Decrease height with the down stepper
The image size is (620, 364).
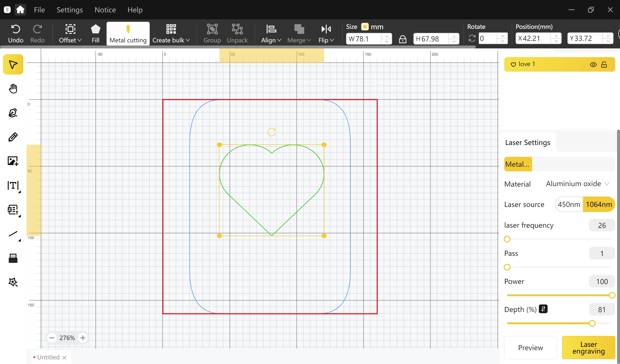[x=454, y=41]
